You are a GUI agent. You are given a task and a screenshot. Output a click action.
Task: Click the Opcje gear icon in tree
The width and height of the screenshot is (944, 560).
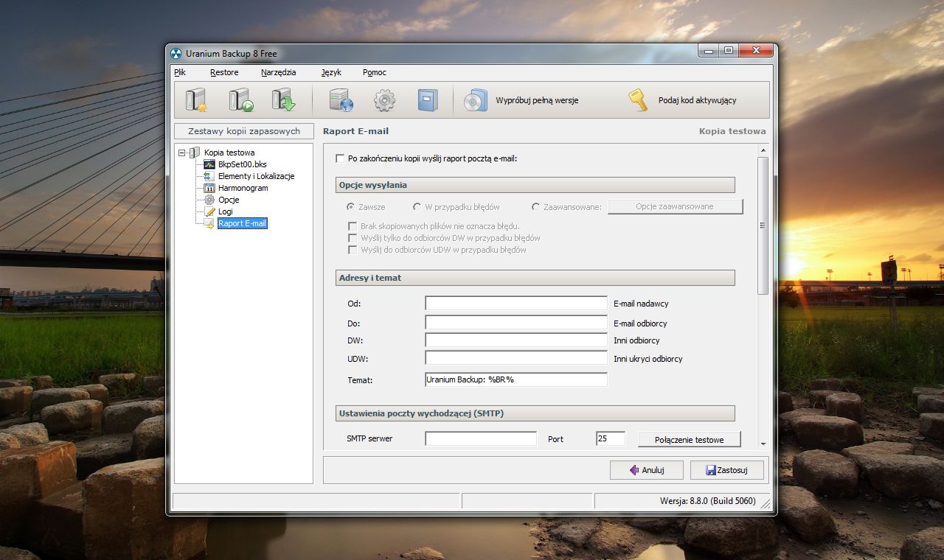pos(209,200)
